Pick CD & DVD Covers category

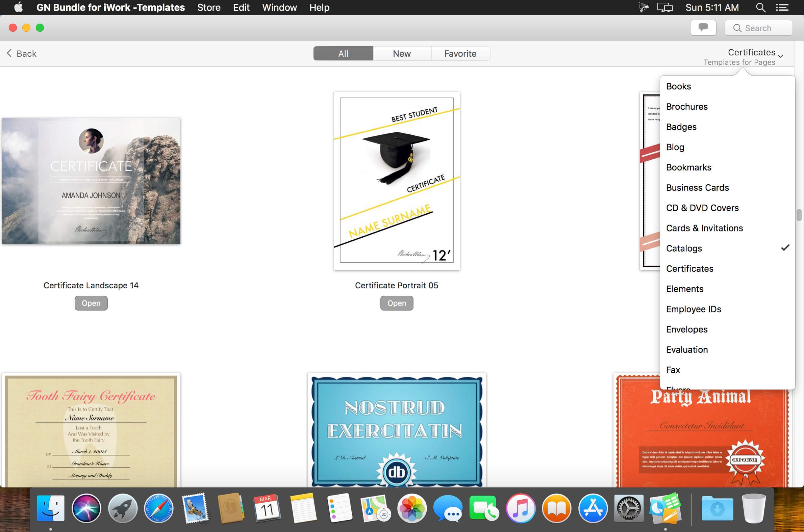[x=727, y=208]
